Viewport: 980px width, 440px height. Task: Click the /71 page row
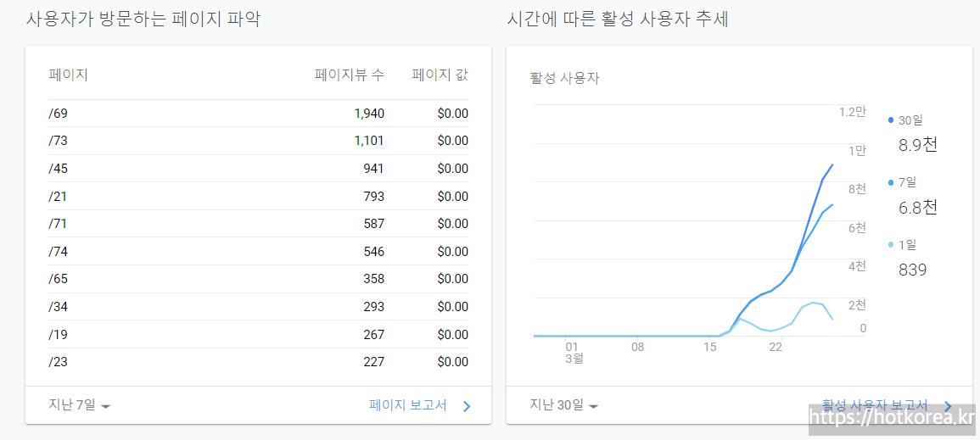[258, 224]
